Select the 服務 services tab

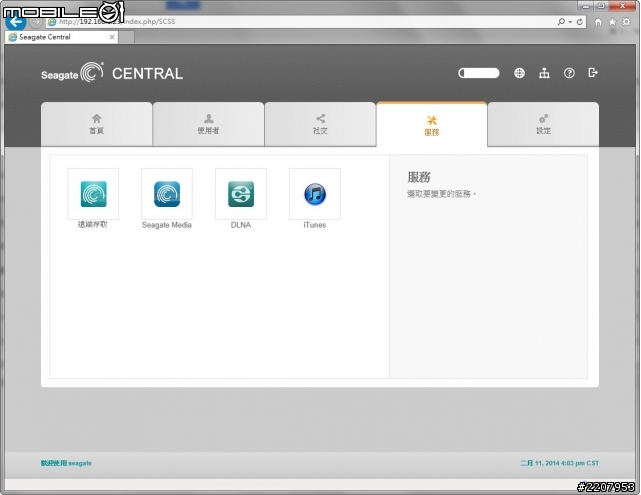coord(432,125)
